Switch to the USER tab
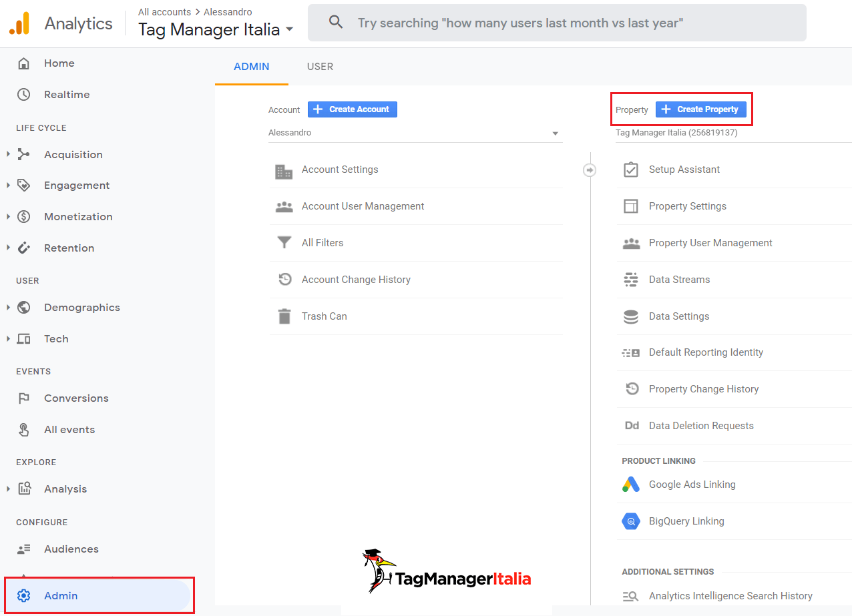This screenshot has height=616, width=852. pos(320,67)
